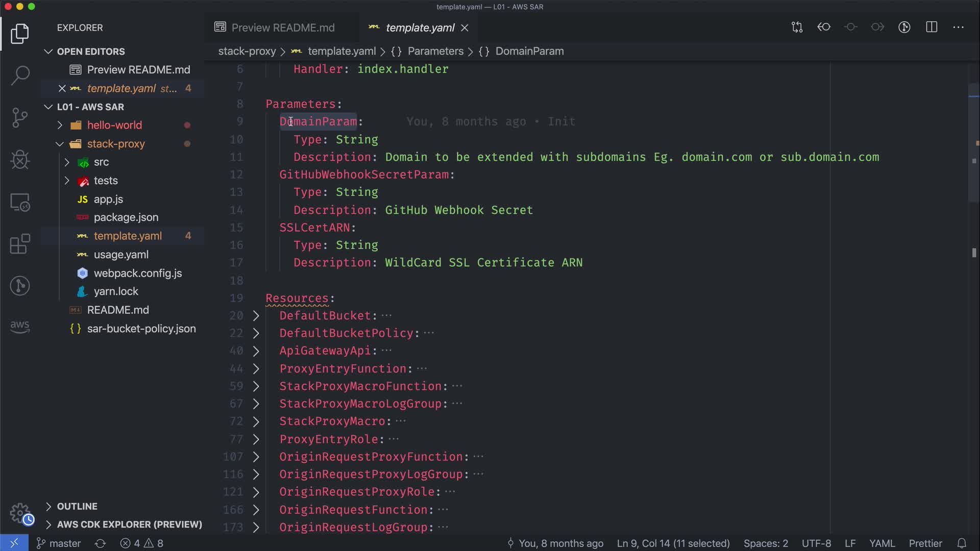Screen dimensions: 980x551
Task: Click the notifications bell in status bar
Action: [962, 543]
